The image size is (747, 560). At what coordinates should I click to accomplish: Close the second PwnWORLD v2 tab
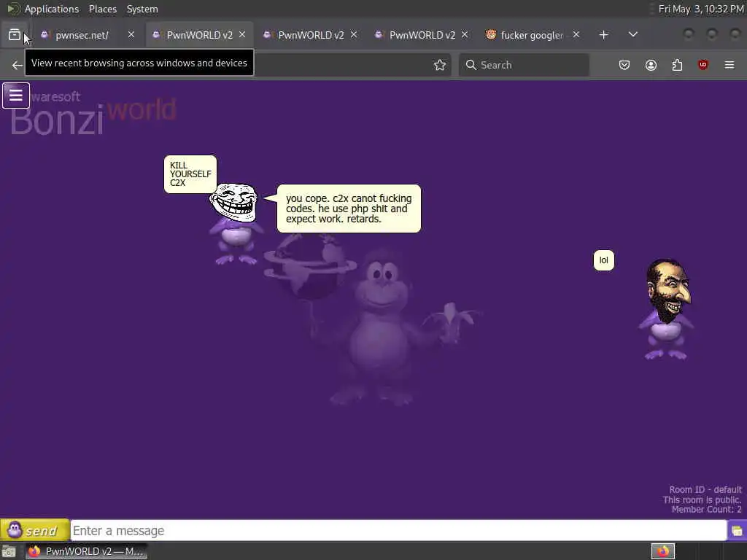(x=354, y=35)
